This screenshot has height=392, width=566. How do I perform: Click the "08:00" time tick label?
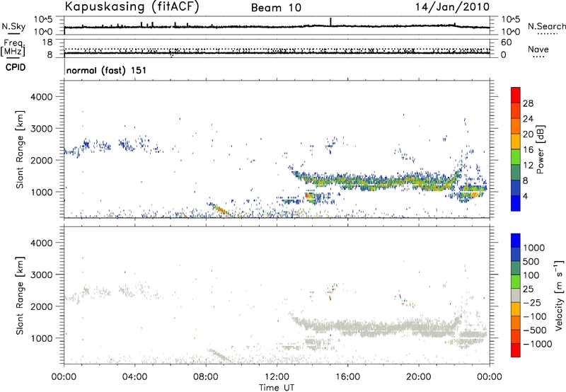(x=206, y=377)
